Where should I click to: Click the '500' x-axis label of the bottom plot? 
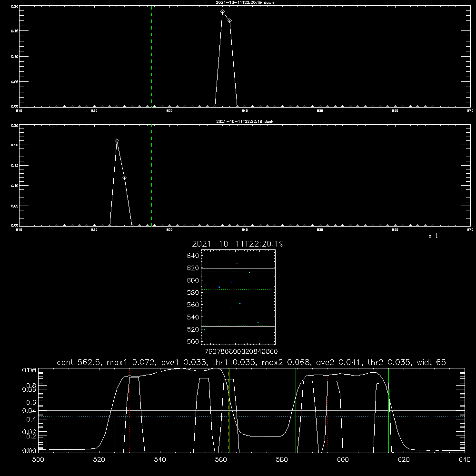(38, 460)
